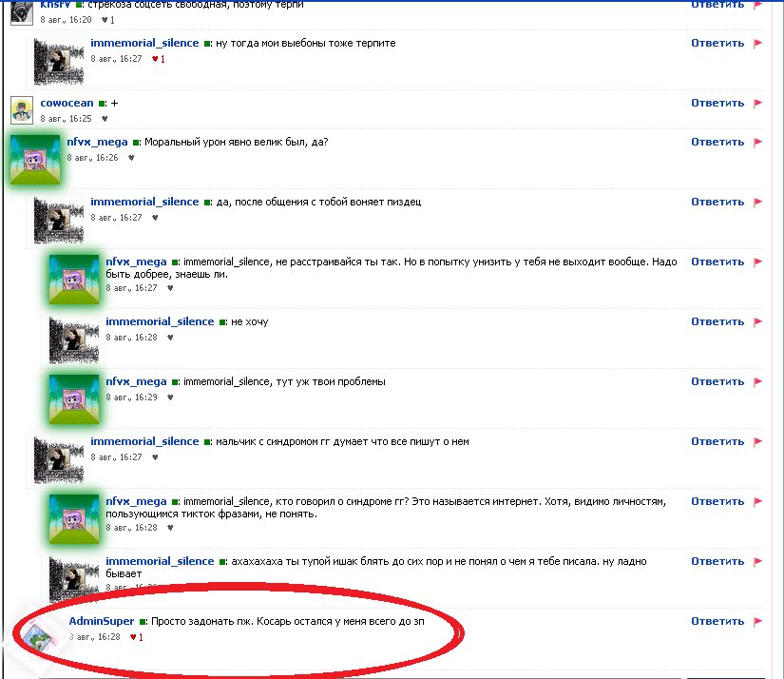Click nfvx_mega avatar beside "тут уж твои проблемы"

click(x=74, y=399)
